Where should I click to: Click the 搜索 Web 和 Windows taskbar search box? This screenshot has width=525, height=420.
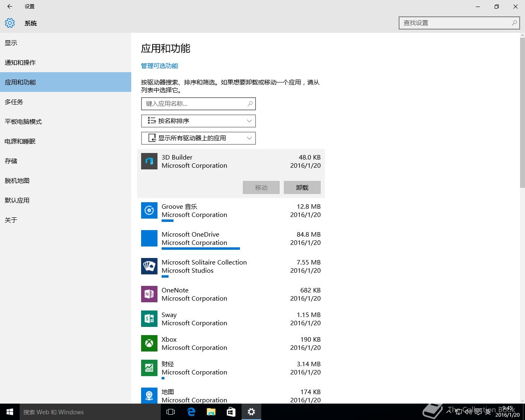(90, 412)
